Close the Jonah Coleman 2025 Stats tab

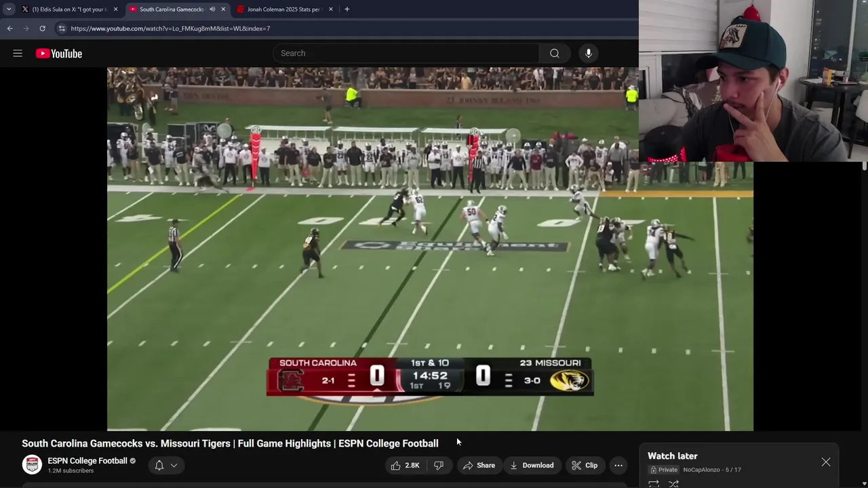(331, 9)
